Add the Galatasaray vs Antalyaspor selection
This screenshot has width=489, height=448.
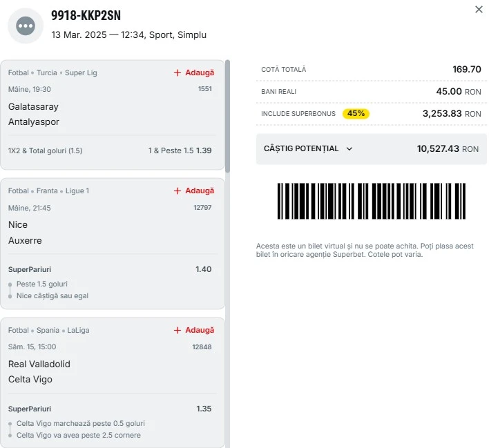coord(194,72)
